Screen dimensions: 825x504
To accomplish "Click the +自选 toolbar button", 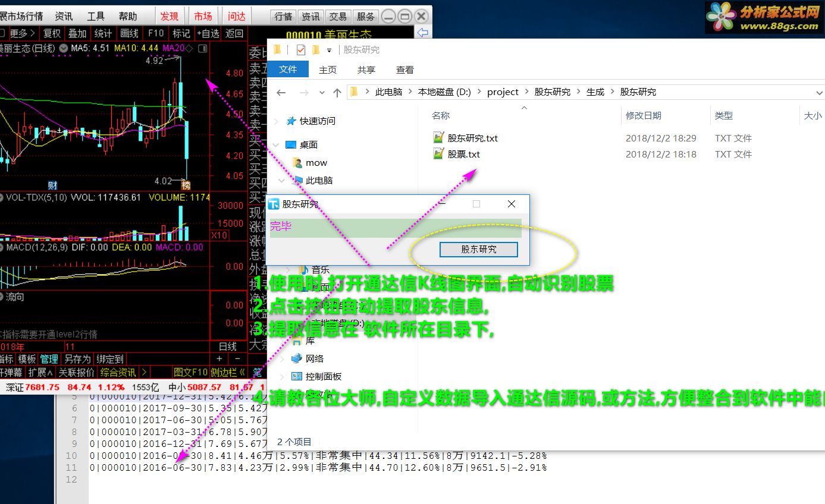I will coord(208,33).
